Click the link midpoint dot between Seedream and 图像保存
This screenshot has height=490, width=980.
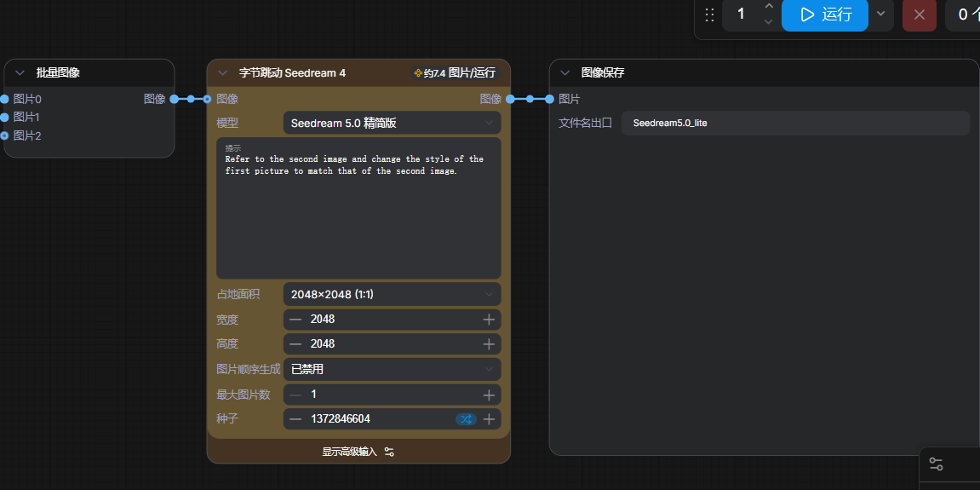[530, 99]
